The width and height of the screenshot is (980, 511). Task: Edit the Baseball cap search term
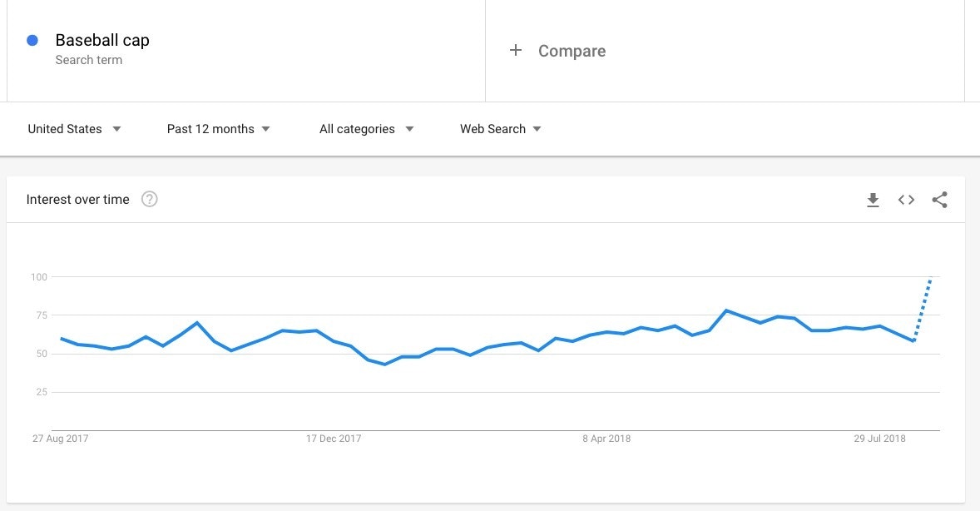pos(102,40)
